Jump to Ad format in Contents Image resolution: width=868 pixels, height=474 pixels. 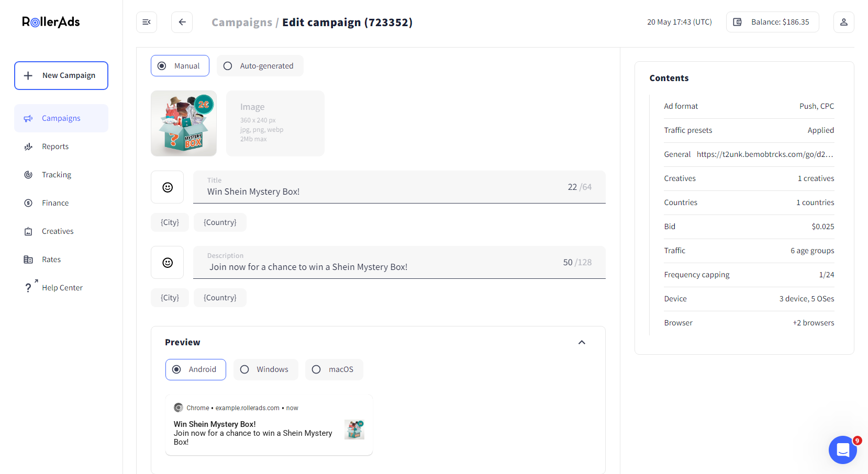[749, 106]
